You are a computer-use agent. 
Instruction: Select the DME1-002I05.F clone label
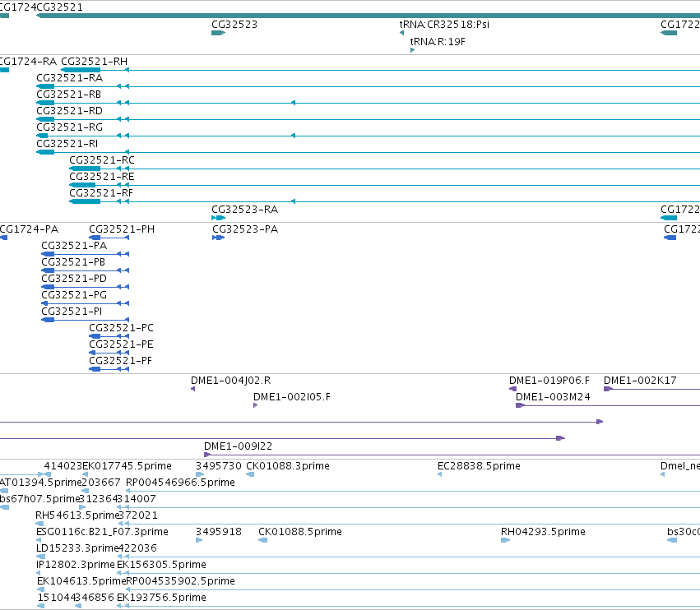click(292, 397)
